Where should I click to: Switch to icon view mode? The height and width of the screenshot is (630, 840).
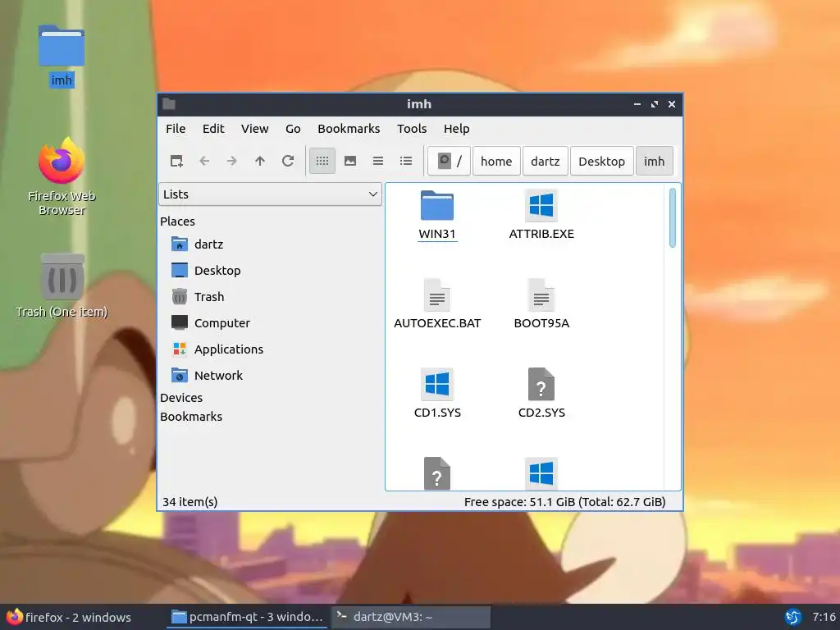tap(322, 161)
